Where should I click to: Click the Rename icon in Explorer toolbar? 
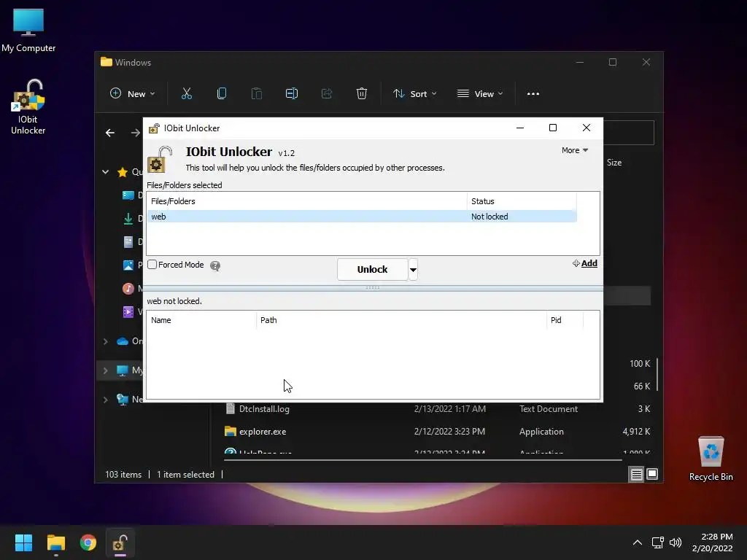[x=292, y=94]
